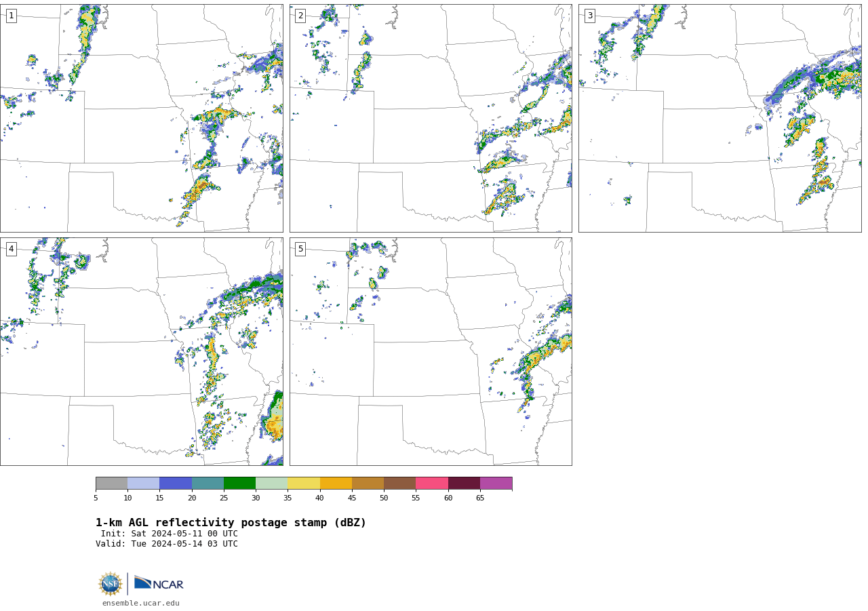Click the maroon 60-65 dBZ swatch
Viewport: 868px width, 611px height.
[x=464, y=483]
